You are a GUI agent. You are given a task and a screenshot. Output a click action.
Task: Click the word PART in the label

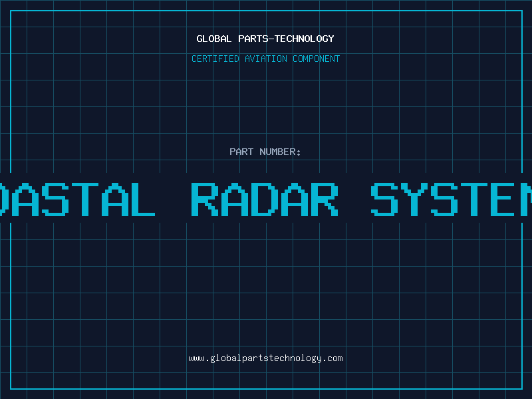[x=241, y=152]
